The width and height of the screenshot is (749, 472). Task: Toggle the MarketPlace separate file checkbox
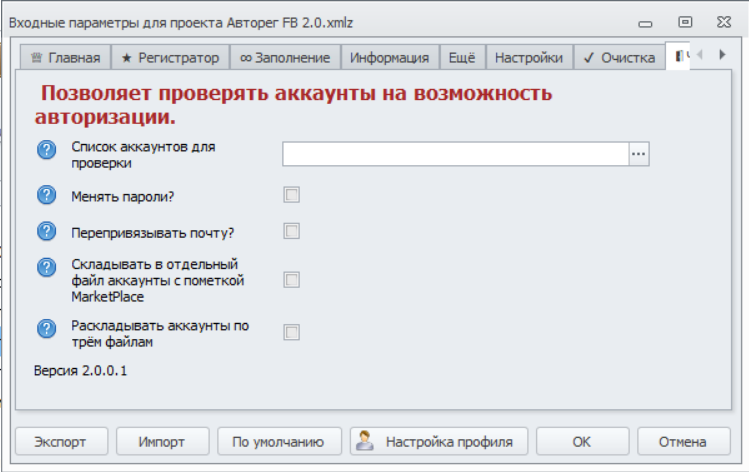pyautogui.click(x=291, y=280)
